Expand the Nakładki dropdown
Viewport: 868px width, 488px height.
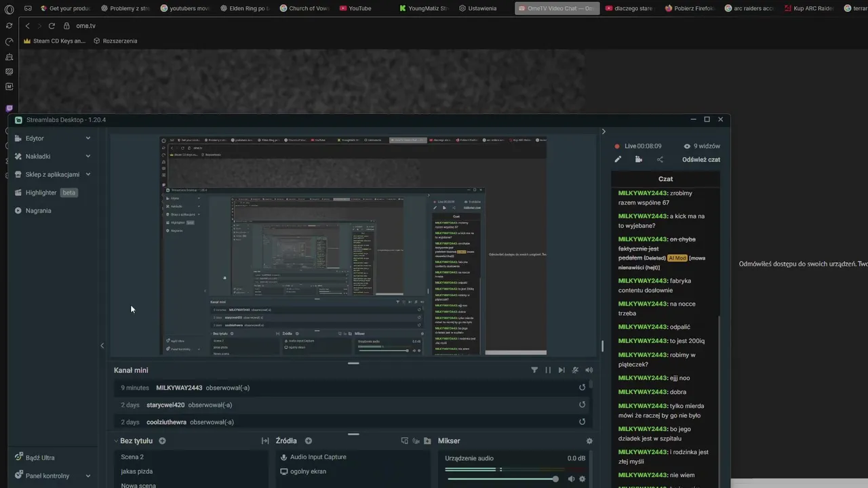pyautogui.click(x=87, y=157)
